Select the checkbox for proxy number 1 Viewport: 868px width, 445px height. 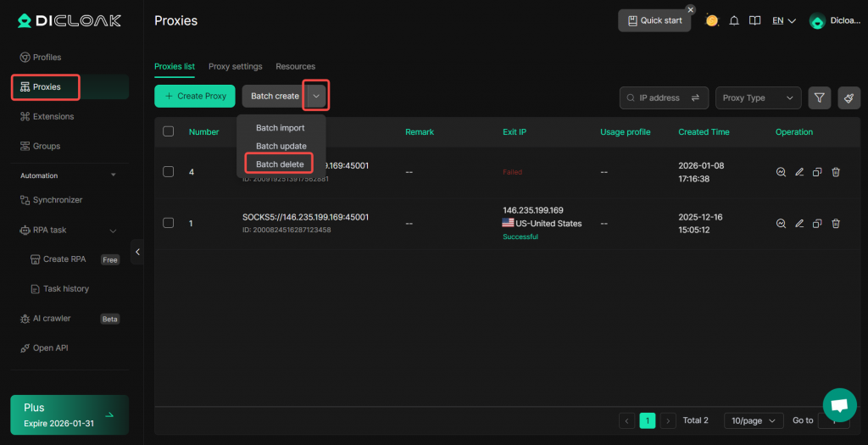pos(168,223)
